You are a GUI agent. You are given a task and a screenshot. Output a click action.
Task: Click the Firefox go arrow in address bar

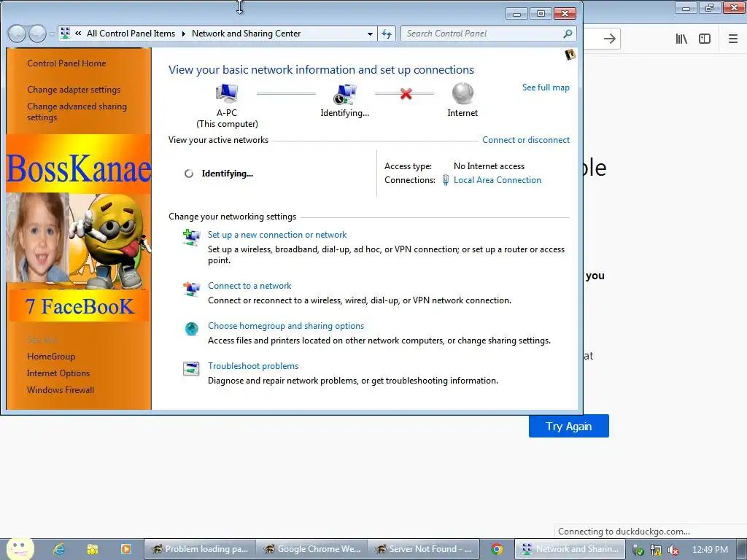pyautogui.click(x=609, y=39)
